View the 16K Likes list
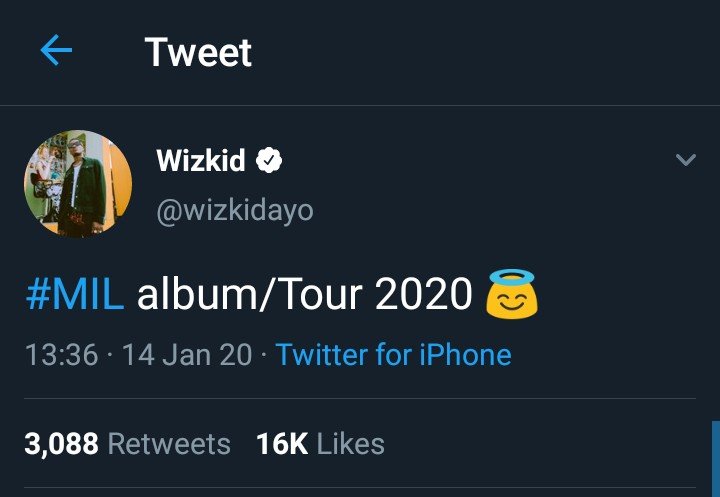The width and height of the screenshot is (720, 497). pyautogui.click(x=320, y=444)
